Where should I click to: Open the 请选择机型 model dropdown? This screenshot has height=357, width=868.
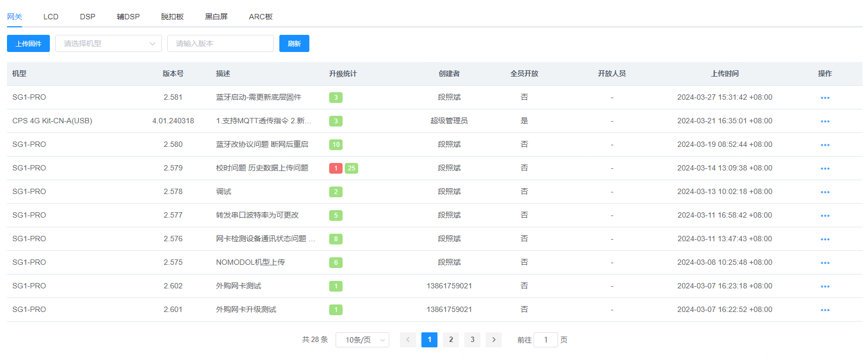point(108,43)
